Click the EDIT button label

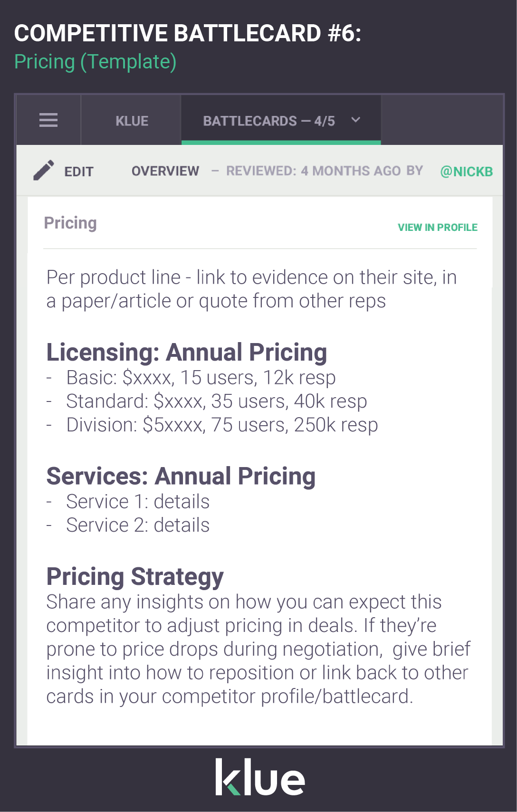79,172
